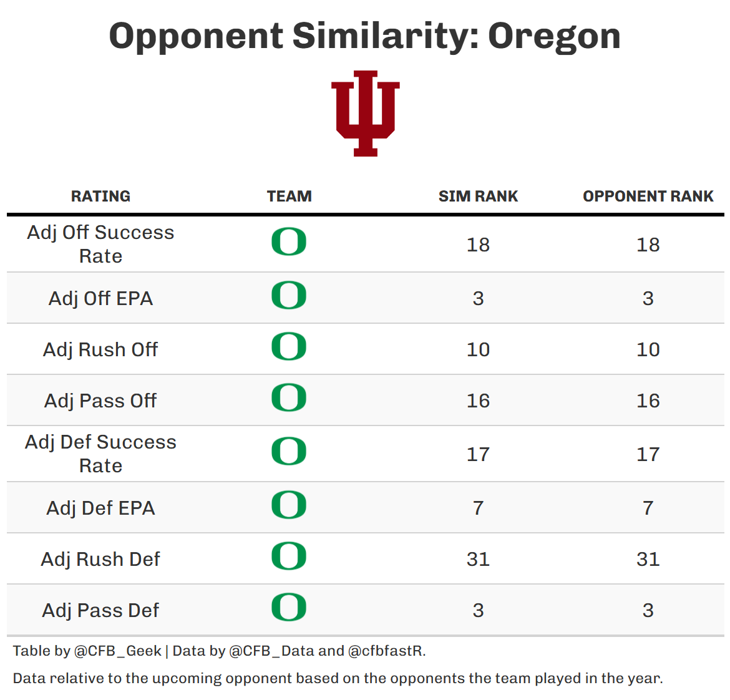Click Oregon logo in Adj Off Success Rate row
The height and width of the screenshot is (700, 730).
(289, 242)
